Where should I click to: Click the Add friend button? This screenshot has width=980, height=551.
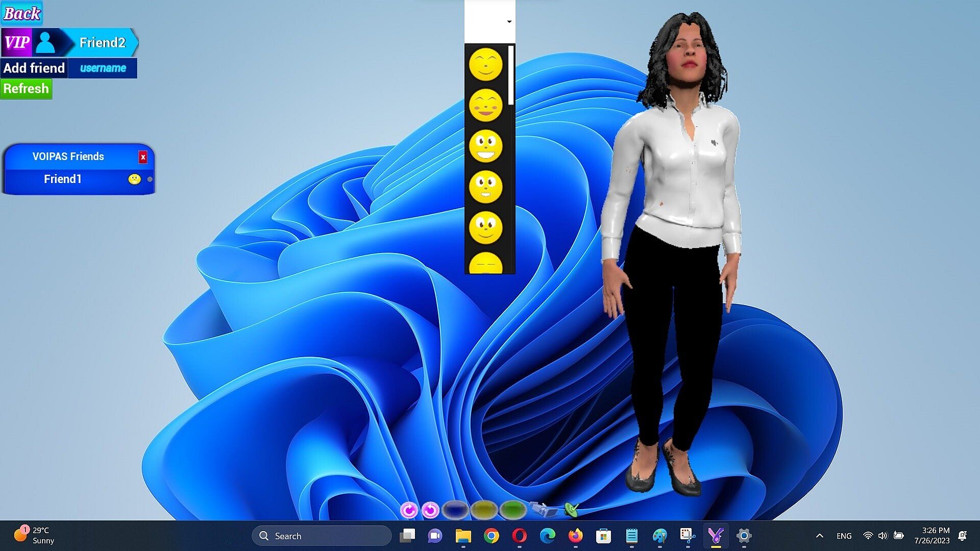click(34, 68)
